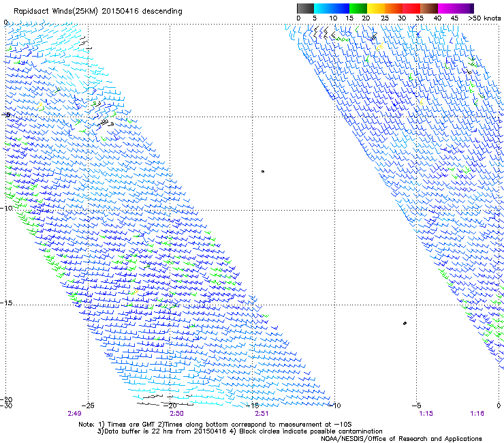The height and width of the screenshot is (443, 504).
Task: Click the '0' longitude label at bottom right
Action: coord(499,406)
